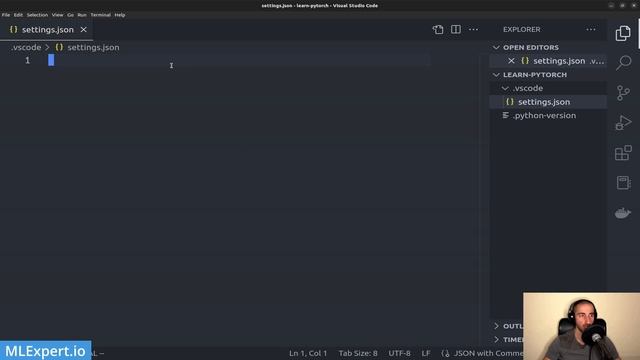This screenshot has width=640, height=360.
Task: Click Ln 1, Col 1 in status bar
Action: click(308, 353)
